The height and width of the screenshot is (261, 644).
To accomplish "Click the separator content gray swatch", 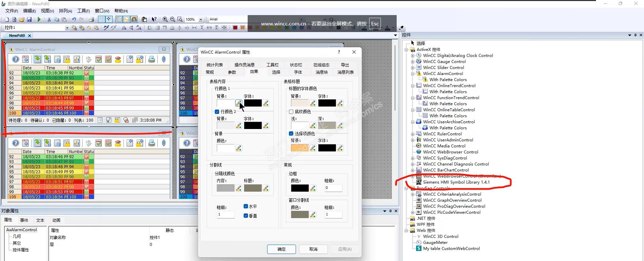I will (x=226, y=188).
